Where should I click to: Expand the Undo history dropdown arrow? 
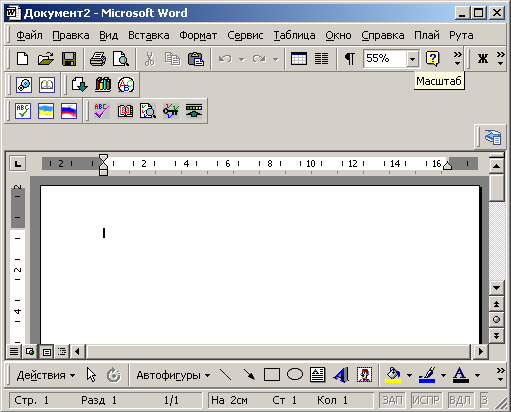coord(242,60)
